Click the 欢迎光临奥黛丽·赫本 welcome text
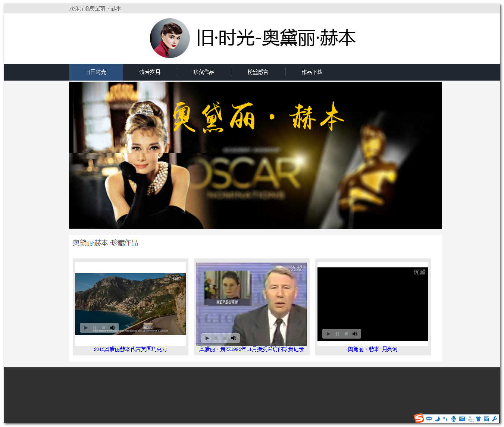 95,9
